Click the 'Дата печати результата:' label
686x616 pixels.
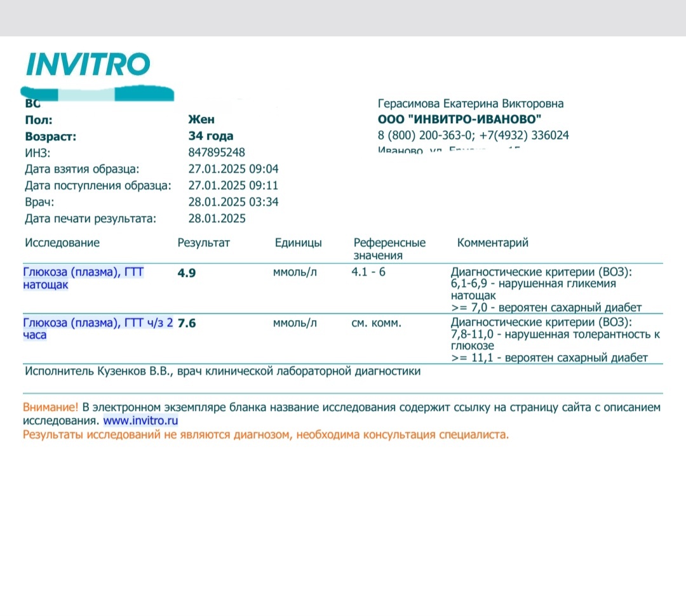coord(90,218)
